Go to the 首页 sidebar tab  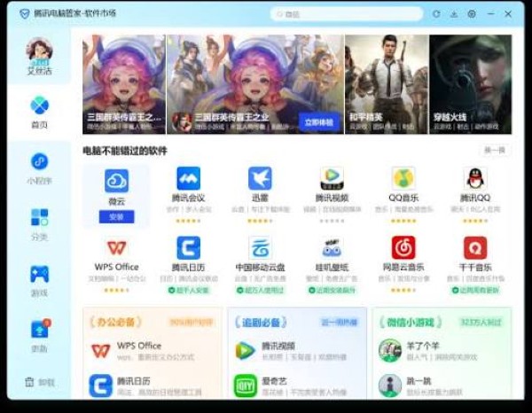39,113
